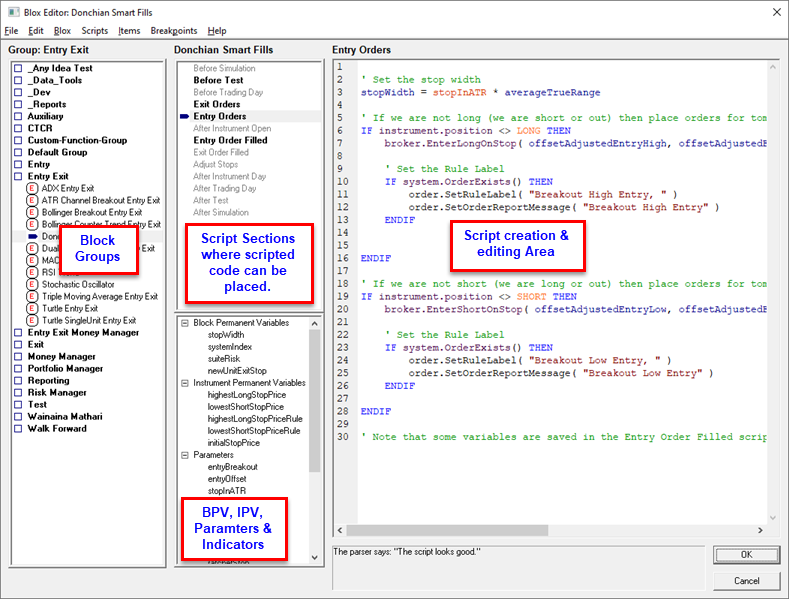Select the Turtle Entry Exit block icon

(33, 308)
